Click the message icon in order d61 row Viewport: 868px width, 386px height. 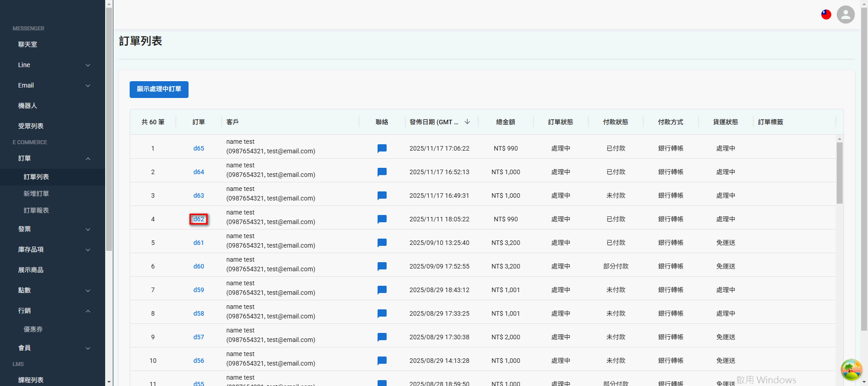(x=382, y=243)
